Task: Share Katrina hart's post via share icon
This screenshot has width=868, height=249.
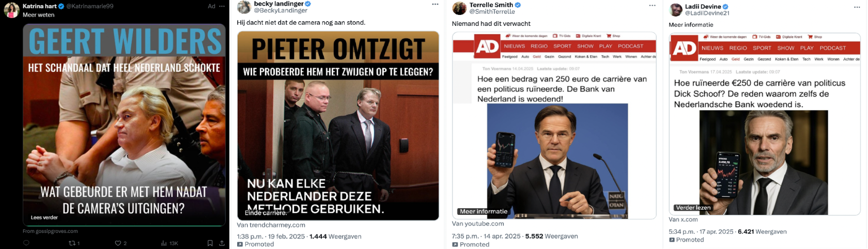Action: tap(222, 243)
